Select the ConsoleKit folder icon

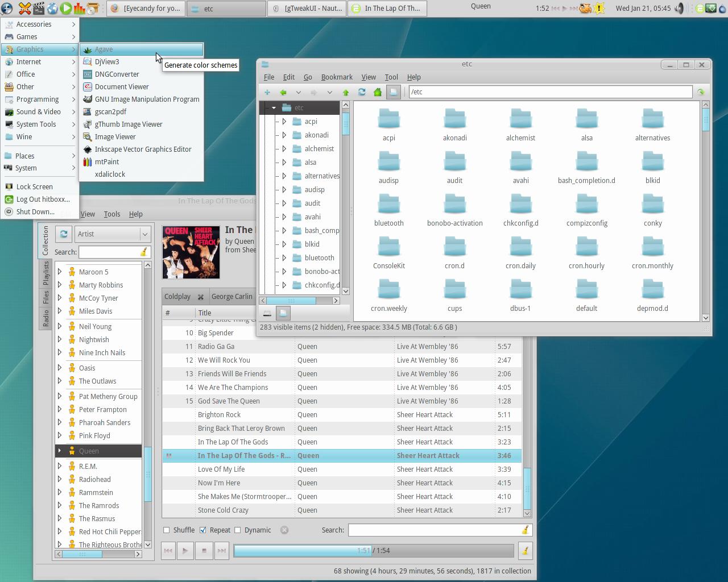389,252
